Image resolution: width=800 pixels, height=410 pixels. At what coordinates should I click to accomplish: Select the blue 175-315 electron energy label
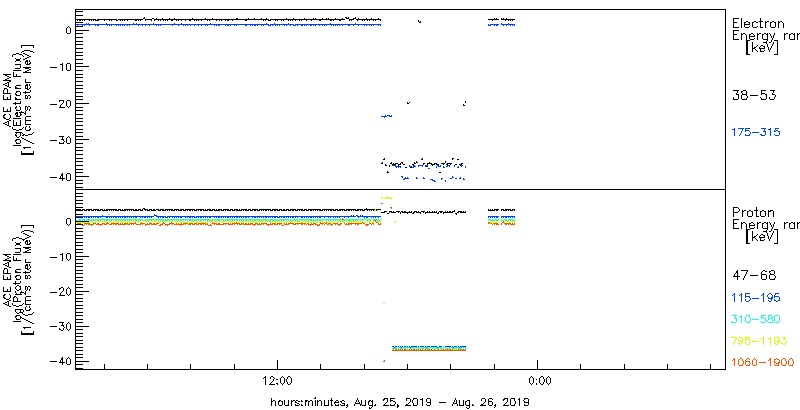pos(756,132)
